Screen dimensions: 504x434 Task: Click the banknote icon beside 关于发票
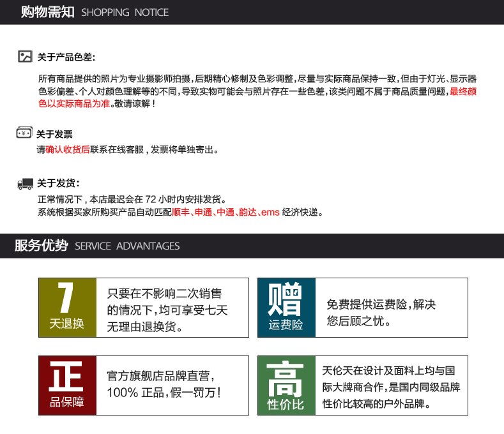pyautogui.click(x=24, y=132)
